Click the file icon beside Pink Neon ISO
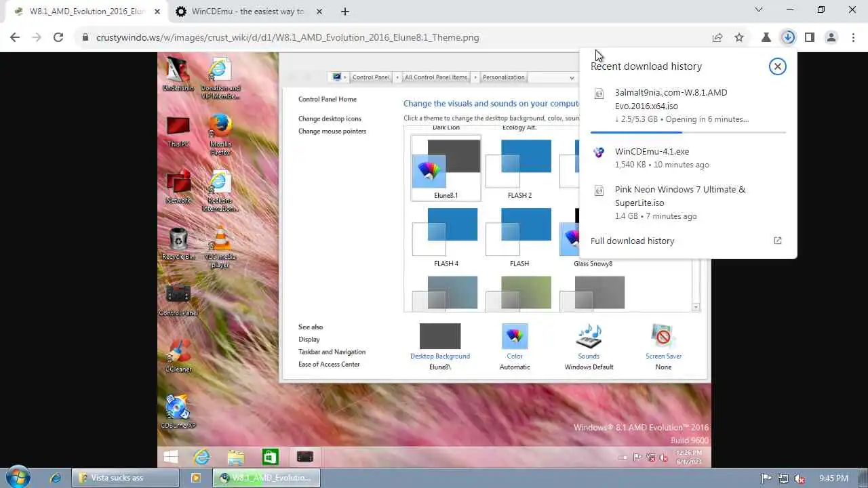Screen dimensions: 868x488 tap(599, 191)
